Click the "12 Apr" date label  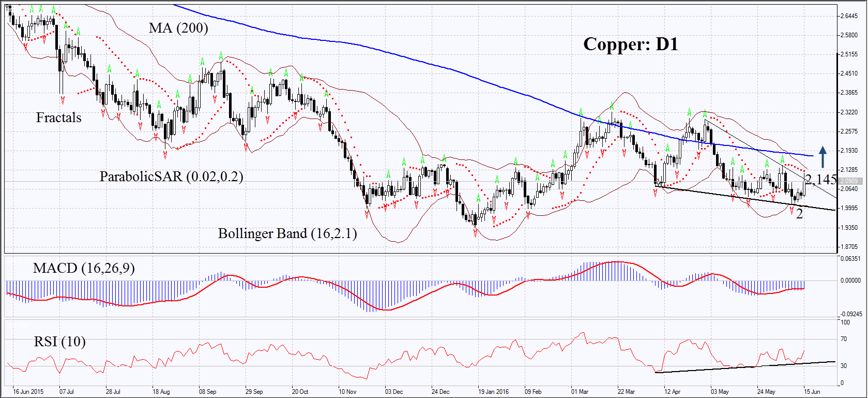coord(673,392)
